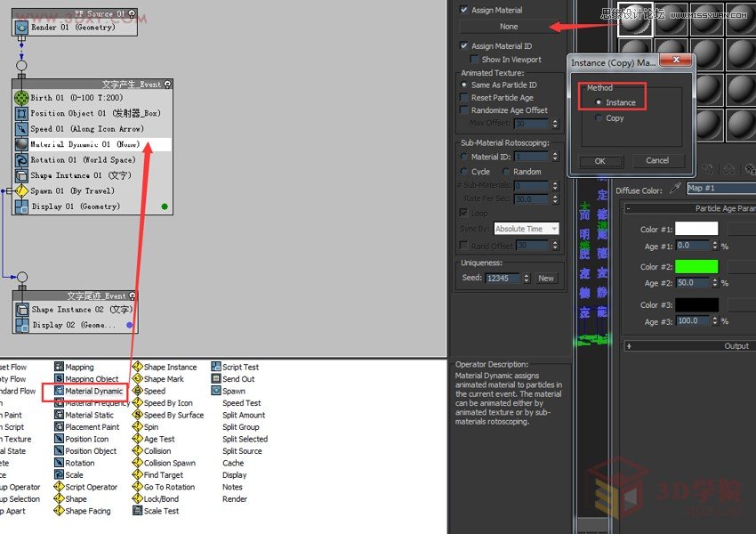756x534 pixels.
Task: Collapse the Particle Age Parameters rollout
Action: click(x=628, y=208)
